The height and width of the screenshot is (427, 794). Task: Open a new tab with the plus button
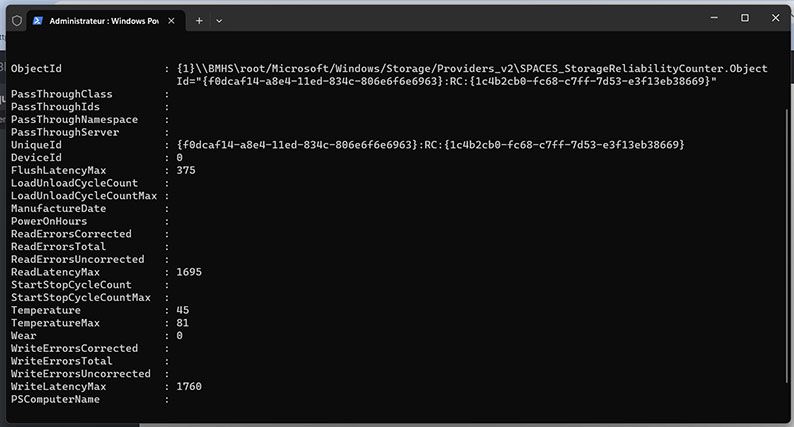click(199, 21)
